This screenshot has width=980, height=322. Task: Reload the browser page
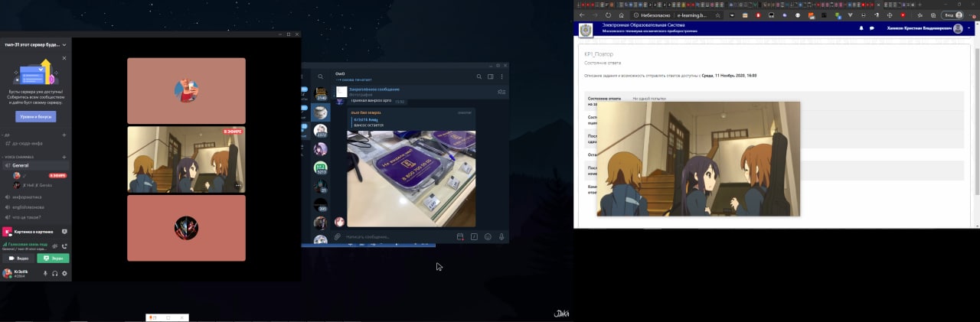click(x=608, y=15)
